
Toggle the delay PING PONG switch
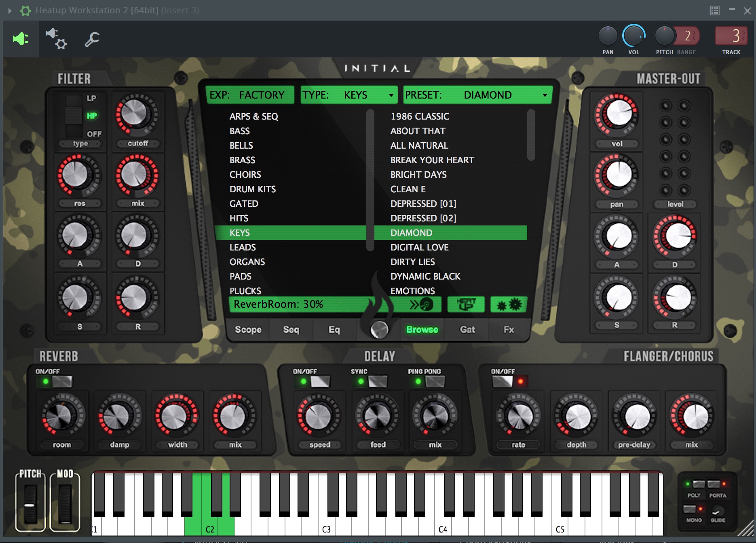435,381
